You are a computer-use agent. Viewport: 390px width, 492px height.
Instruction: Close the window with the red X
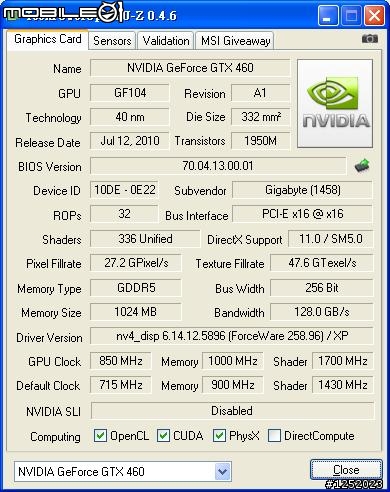(x=374, y=15)
